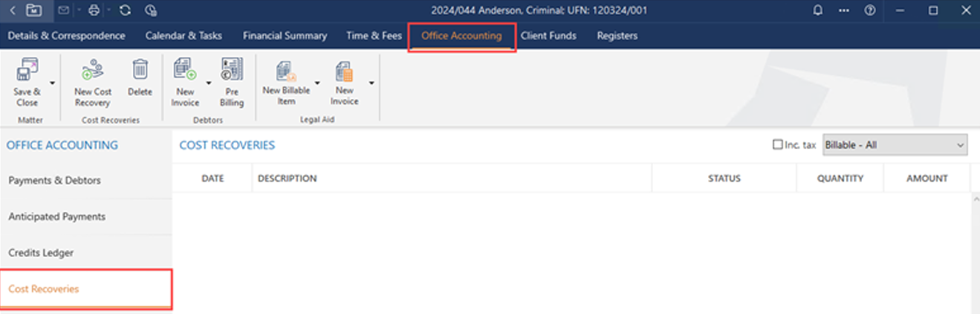Image resolution: width=980 pixels, height=314 pixels.
Task: Switch to the Time & Fees tab
Action: tap(374, 36)
